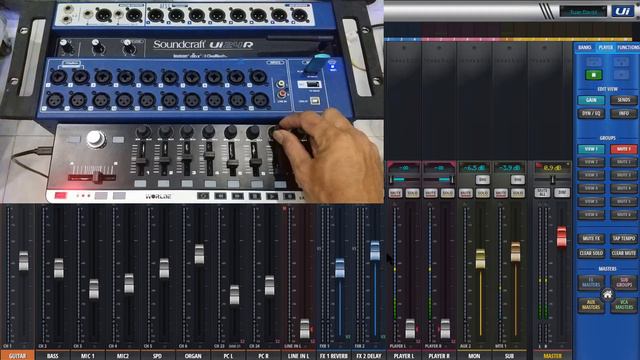Image resolution: width=640 pixels, height=360 pixels.
Task: Select the FX 1 REVERB label
Action: (x=333, y=356)
